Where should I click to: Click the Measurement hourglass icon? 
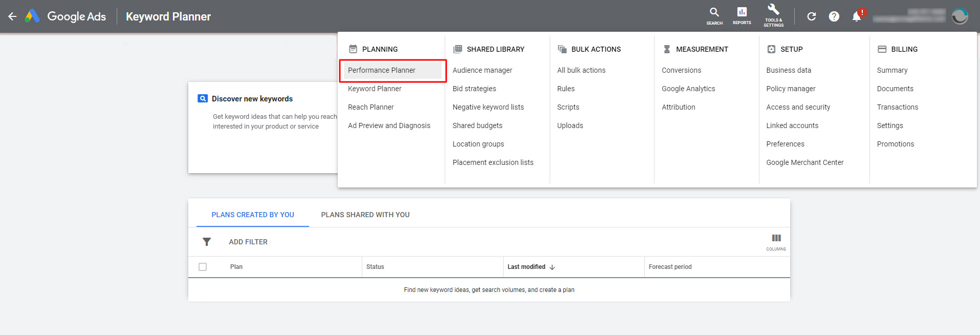[x=667, y=49]
